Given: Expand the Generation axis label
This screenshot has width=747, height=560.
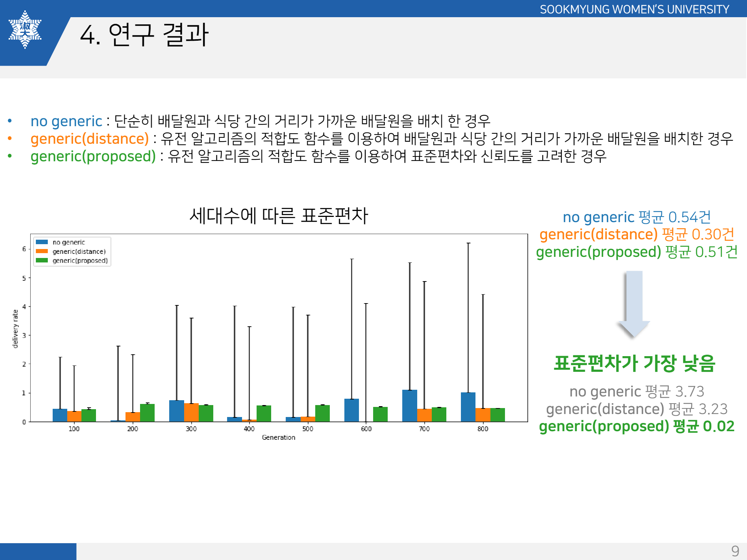Looking at the screenshot, I should [279, 438].
